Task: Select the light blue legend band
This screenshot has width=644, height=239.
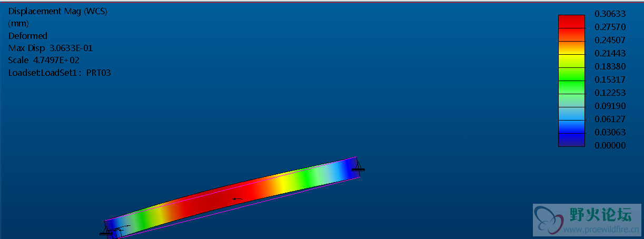Action: (x=571, y=114)
